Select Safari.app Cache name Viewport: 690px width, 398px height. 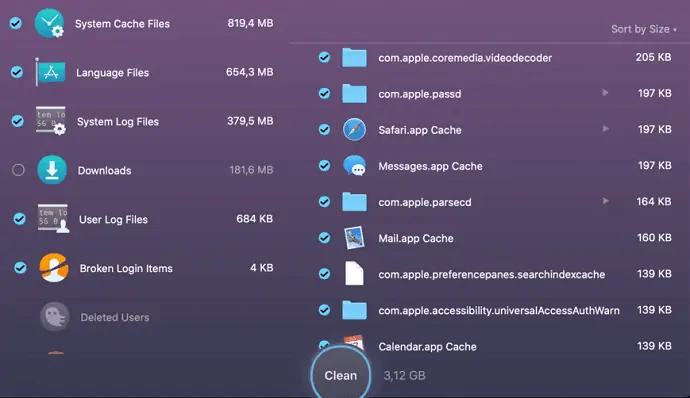point(420,130)
